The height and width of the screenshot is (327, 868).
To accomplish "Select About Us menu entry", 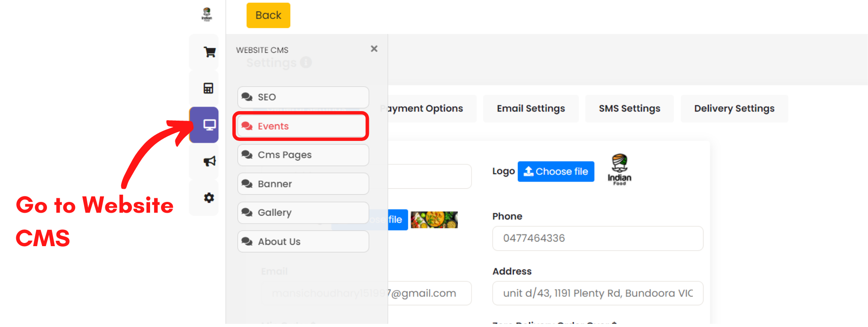I will (x=303, y=242).
